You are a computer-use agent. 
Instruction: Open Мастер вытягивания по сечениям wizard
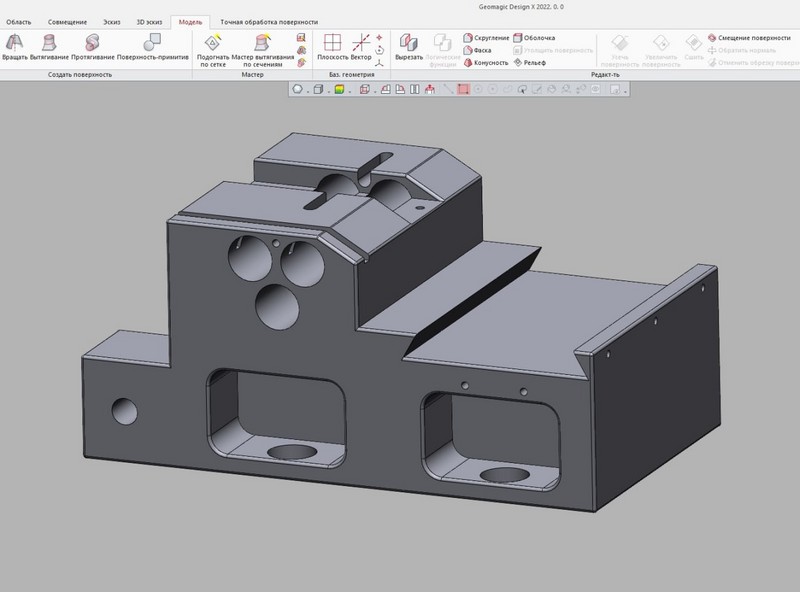click(262, 50)
